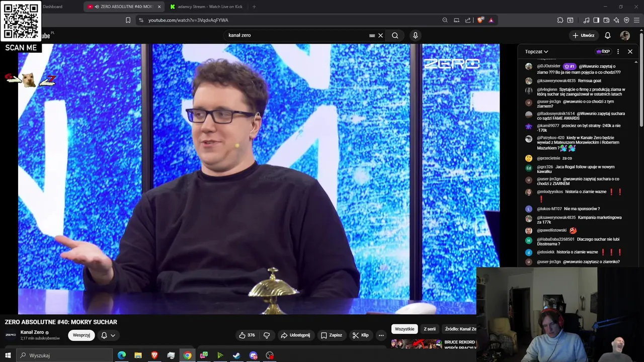The image size is (644, 362).
Task: Start voice search with the microphone icon
Action: click(x=415, y=35)
